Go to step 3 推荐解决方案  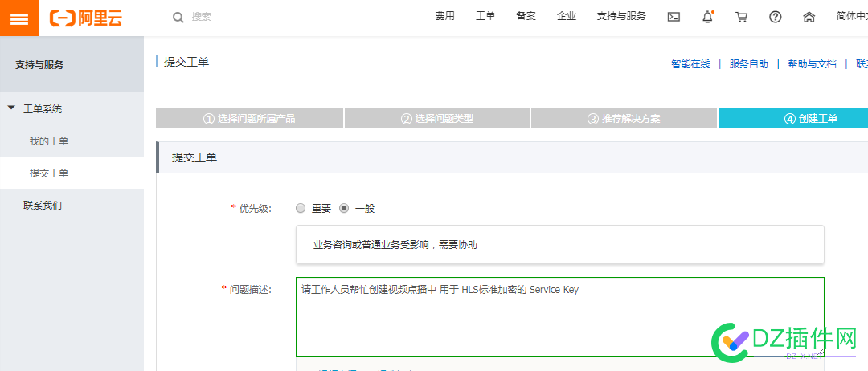point(624,118)
